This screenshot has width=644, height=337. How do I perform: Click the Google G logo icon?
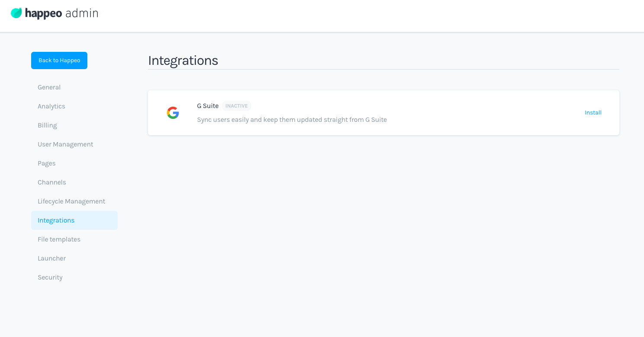click(x=173, y=113)
